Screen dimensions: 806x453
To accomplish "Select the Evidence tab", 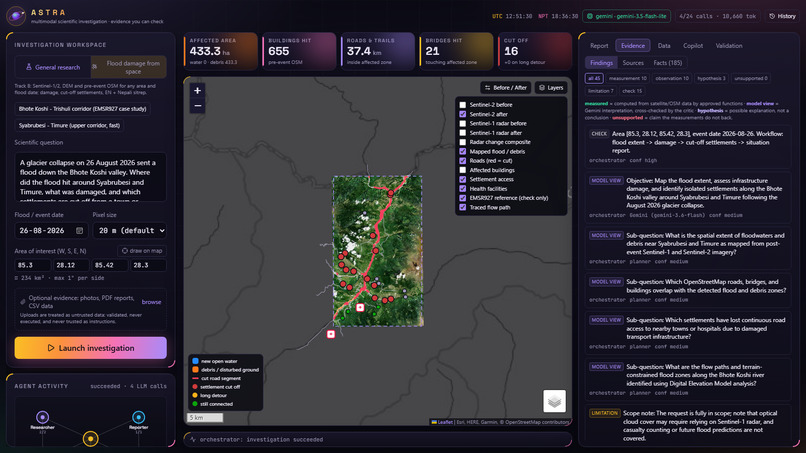I will coord(633,46).
